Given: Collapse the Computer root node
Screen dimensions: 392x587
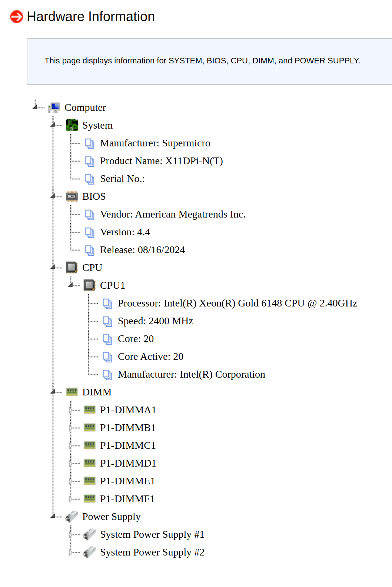Looking at the screenshot, I should [x=35, y=107].
